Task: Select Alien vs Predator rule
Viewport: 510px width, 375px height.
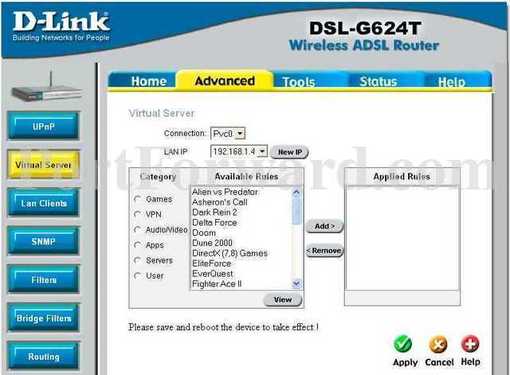Action: point(225,192)
